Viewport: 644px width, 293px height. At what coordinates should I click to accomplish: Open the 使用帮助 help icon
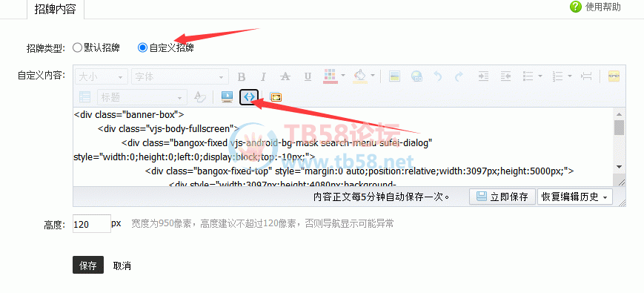pos(576,7)
